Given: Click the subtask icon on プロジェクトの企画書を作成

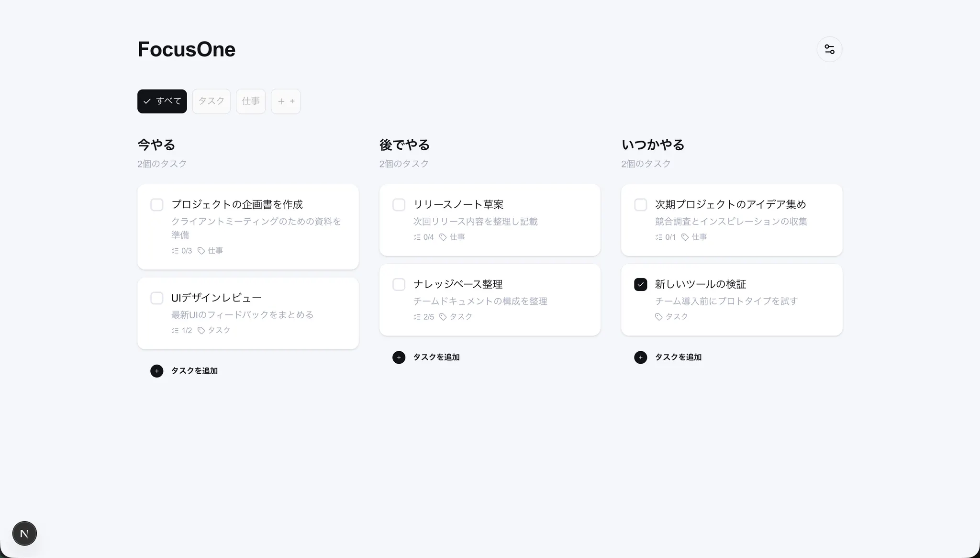Looking at the screenshot, I should (x=175, y=250).
